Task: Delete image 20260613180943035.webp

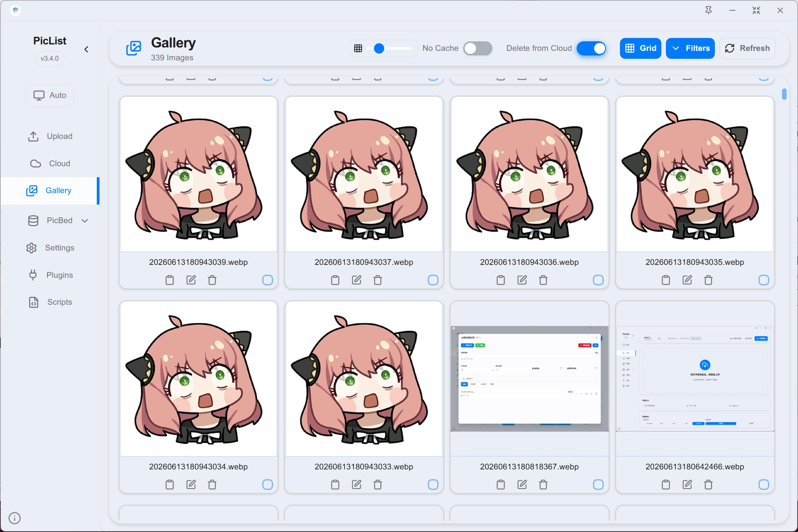Action: (x=708, y=280)
